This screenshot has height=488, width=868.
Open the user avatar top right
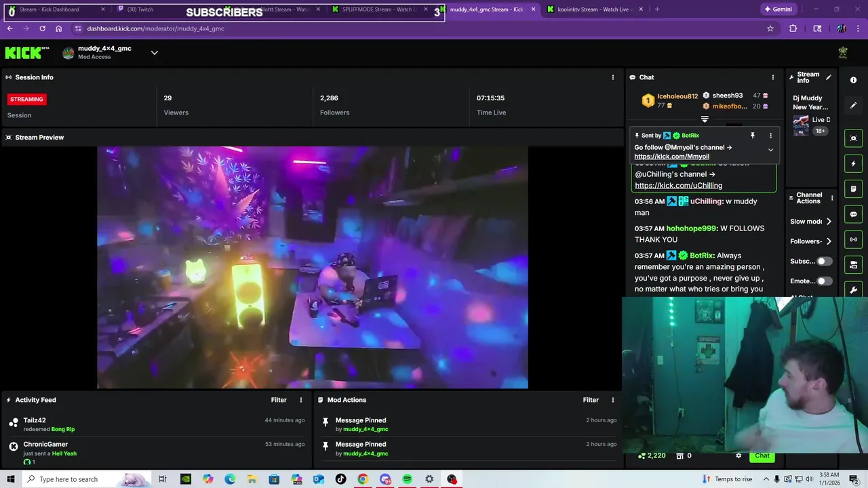coord(843,53)
